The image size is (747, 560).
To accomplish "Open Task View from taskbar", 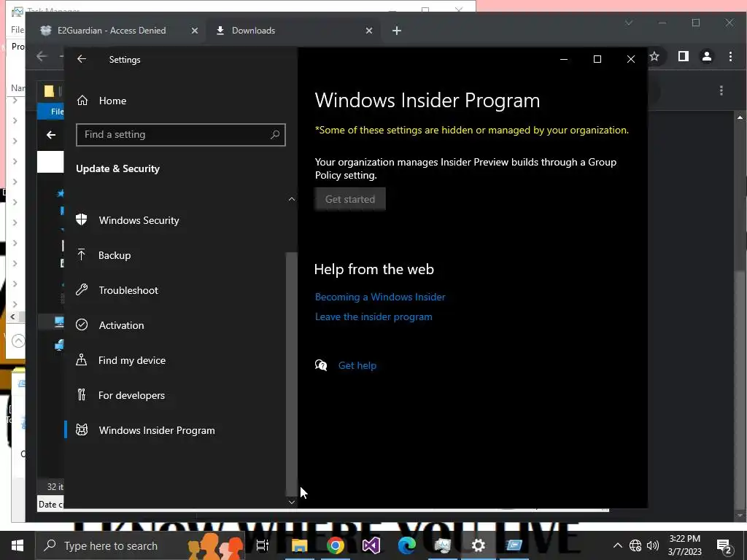I will tap(263, 545).
